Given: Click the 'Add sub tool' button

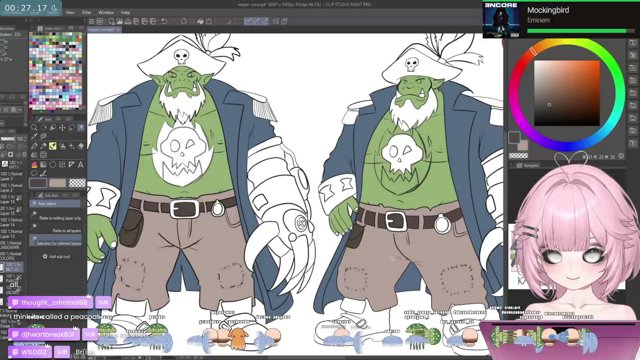Looking at the screenshot, I should pyautogui.click(x=56, y=256).
